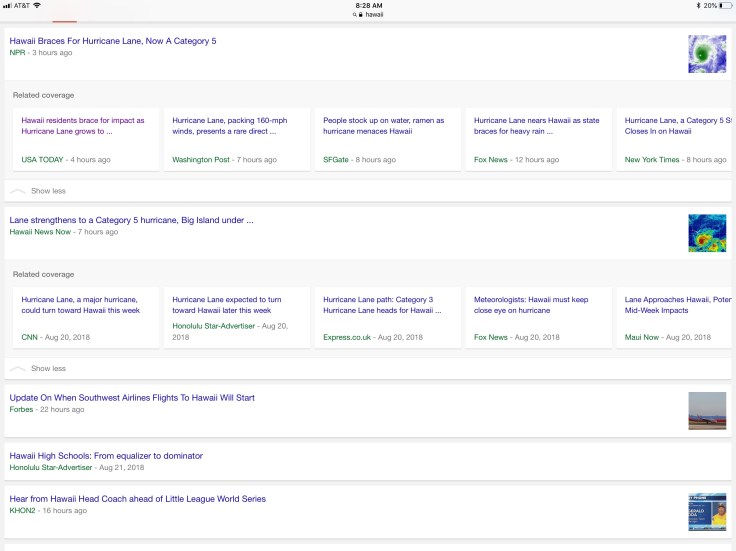Open Washington Post article on 160-mph winds
This screenshot has width=736, height=551.
(x=234, y=139)
